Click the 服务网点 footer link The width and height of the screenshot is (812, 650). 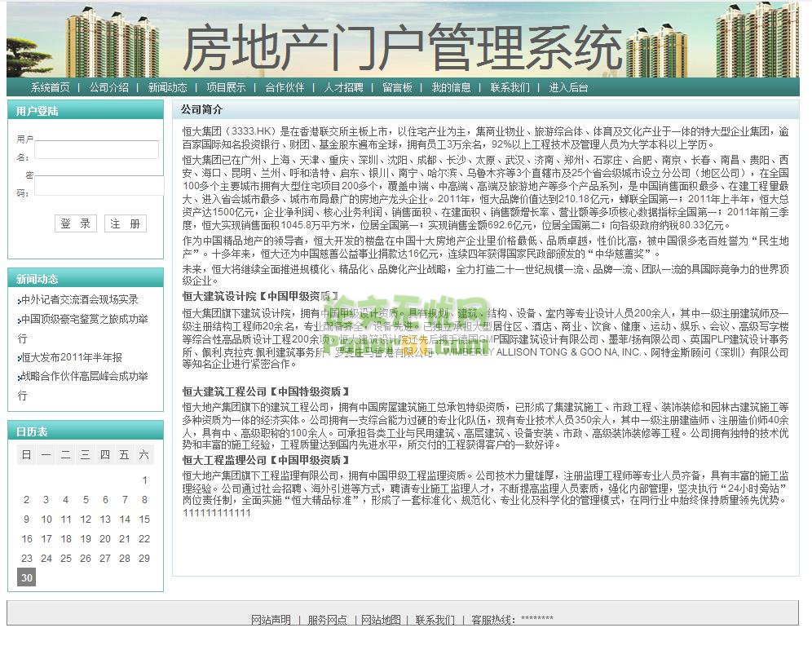click(327, 620)
